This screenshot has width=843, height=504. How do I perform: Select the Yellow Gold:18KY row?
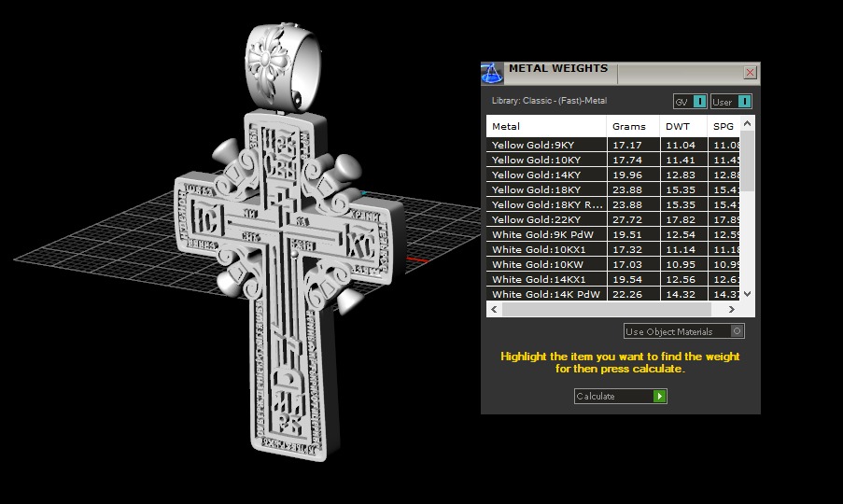613,189
